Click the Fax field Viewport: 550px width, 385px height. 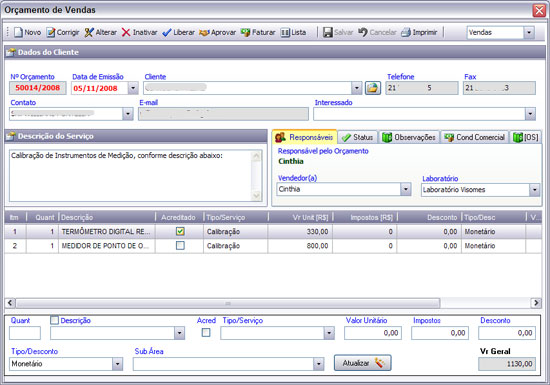tap(499, 88)
